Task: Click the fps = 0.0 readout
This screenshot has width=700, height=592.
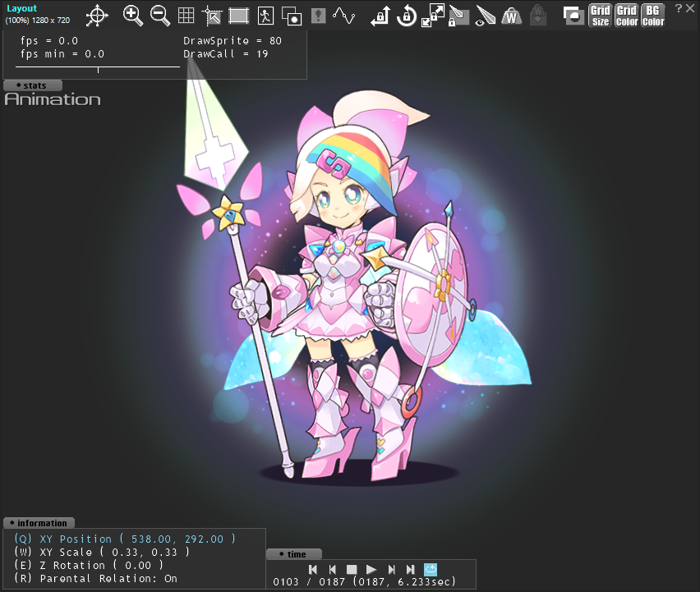Action: click(49, 40)
